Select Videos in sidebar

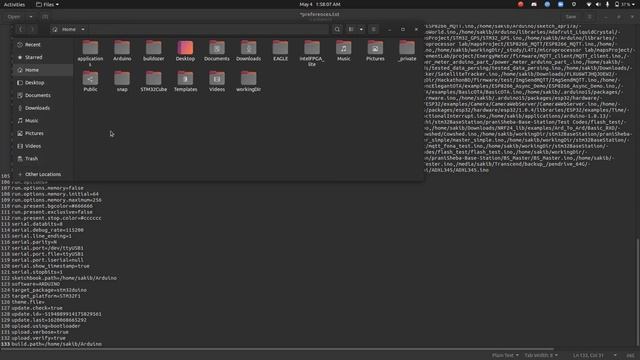click(42, 146)
